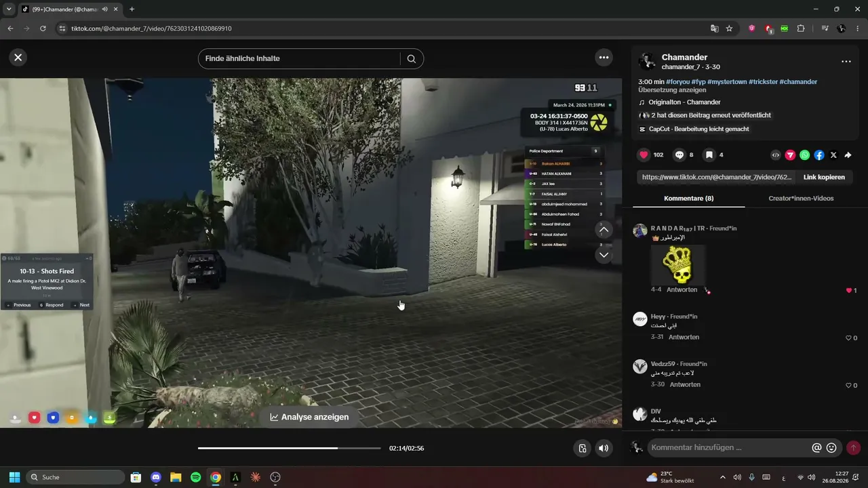
Task: Open the post's more options in side panel
Action: [846, 62]
